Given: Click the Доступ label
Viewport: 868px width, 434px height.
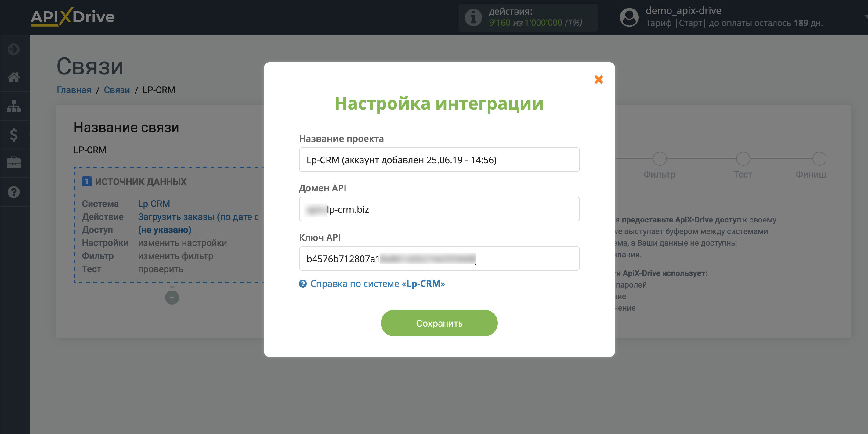Looking at the screenshot, I should click(97, 230).
